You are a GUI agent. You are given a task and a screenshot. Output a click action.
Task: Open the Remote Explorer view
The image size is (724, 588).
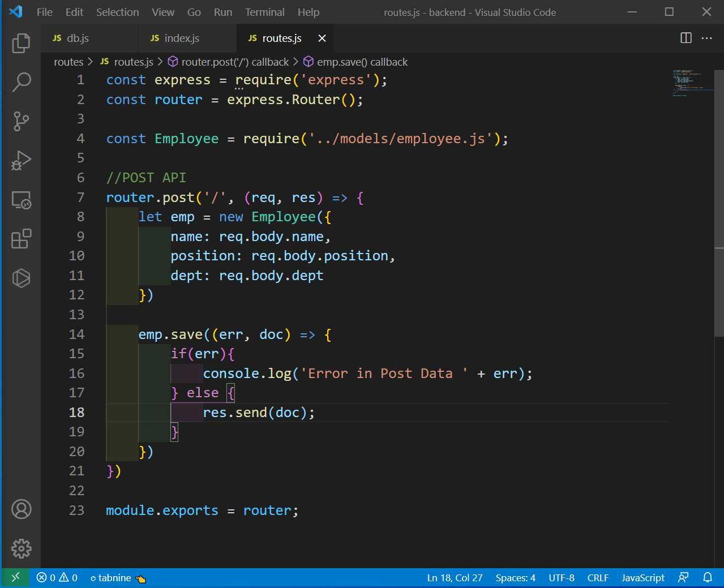tap(21, 200)
